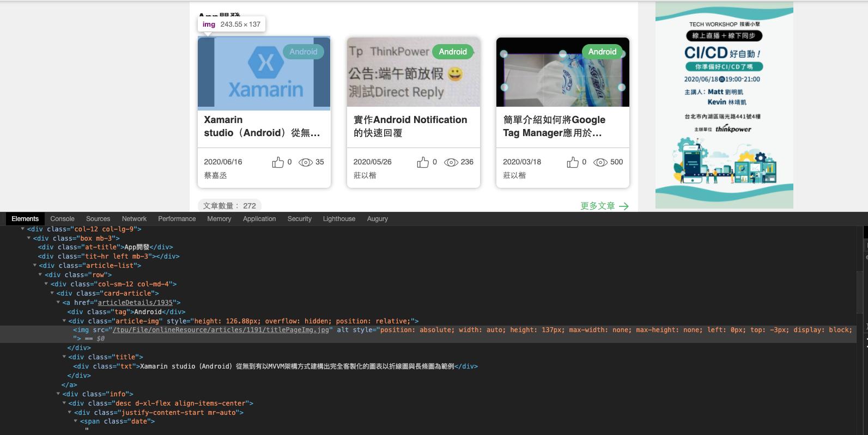
Task: Click the Android tag on the Xamarin card
Action: (304, 52)
